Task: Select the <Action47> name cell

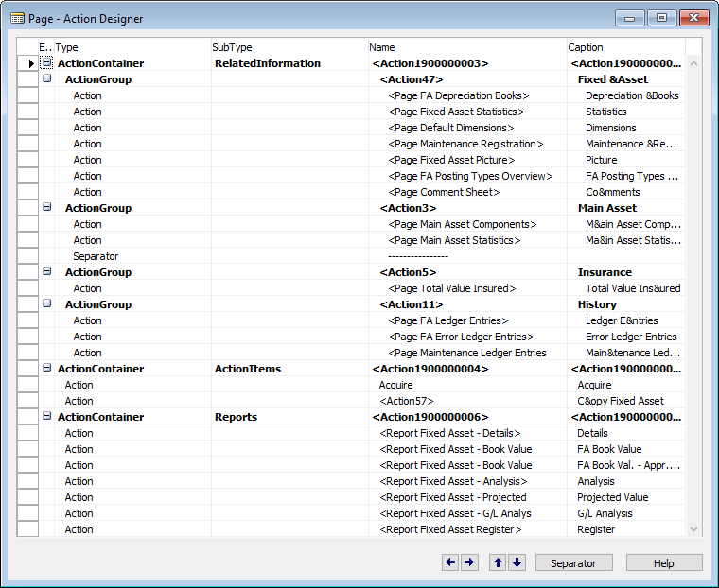Action: [x=467, y=79]
